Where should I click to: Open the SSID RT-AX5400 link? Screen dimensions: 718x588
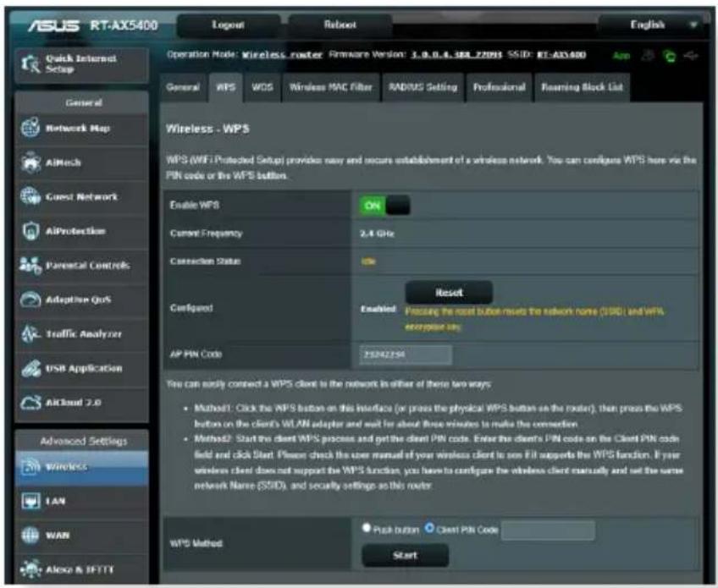[561, 55]
